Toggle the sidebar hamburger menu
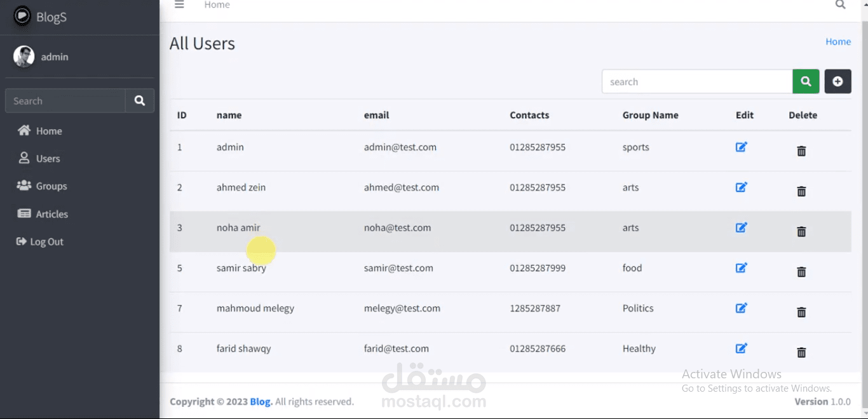The image size is (868, 419). coord(179,5)
